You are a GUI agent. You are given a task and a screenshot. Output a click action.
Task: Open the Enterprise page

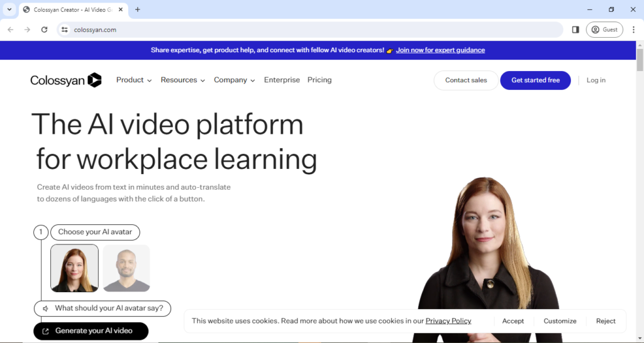[282, 80]
